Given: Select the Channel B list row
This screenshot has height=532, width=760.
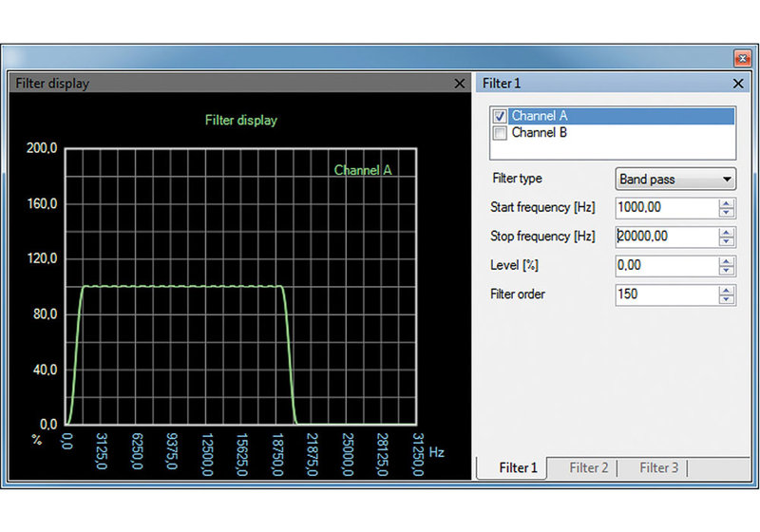Looking at the screenshot, I should (x=613, y=133).
